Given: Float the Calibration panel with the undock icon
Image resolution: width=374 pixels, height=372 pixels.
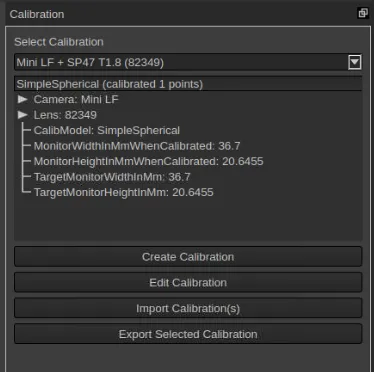Looking at the screenshot, I should tap(363, 13).
